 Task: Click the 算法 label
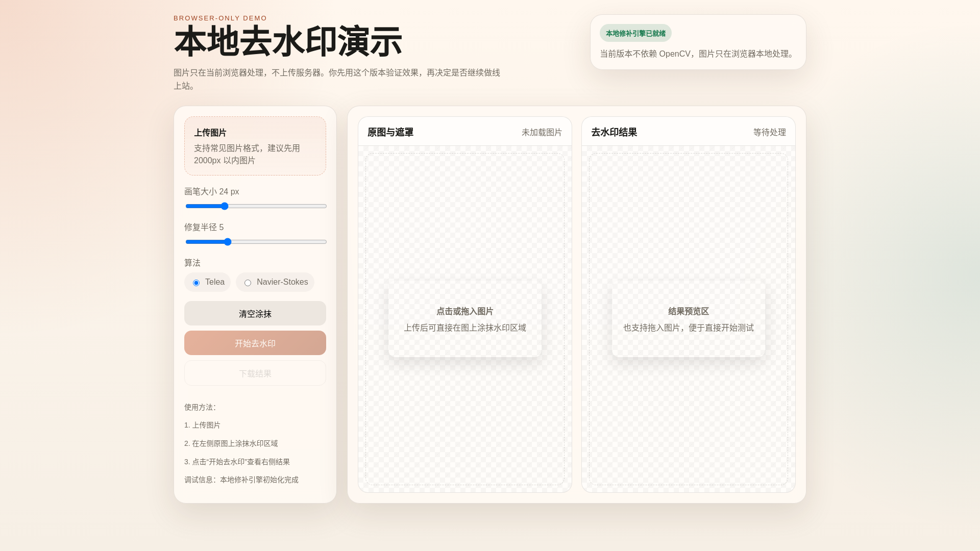[x=192, y=263]
